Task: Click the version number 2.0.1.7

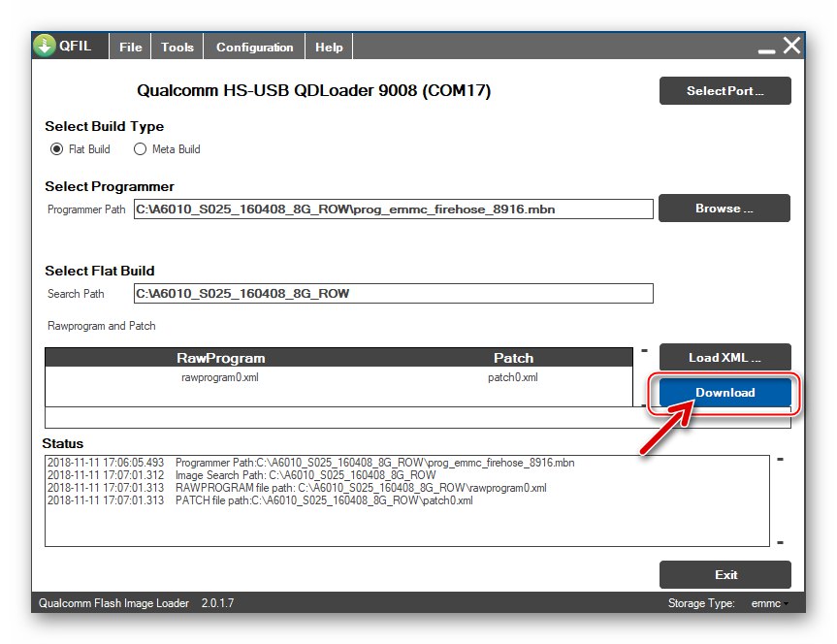Action: [217, 603]
